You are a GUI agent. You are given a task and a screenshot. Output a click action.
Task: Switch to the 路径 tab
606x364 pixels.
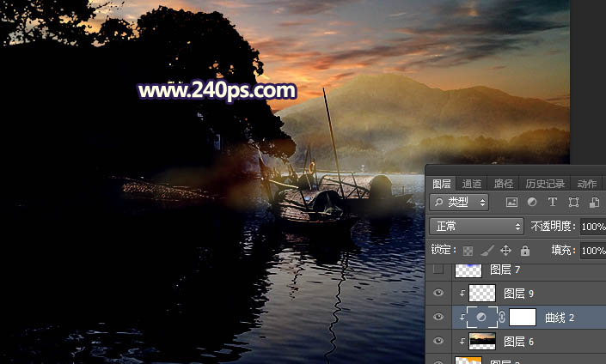coord(503,184)
